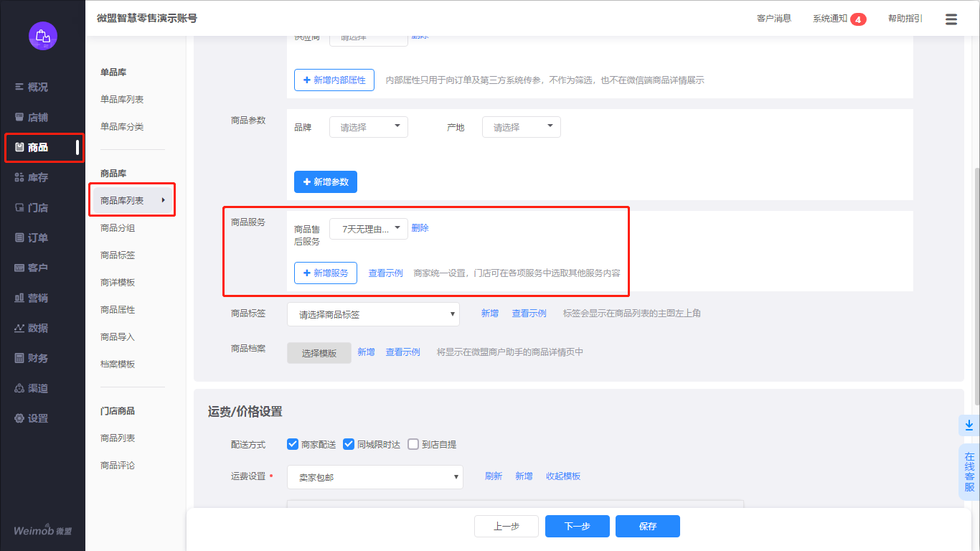Screen dimensions: 980x551
Task: Open 请选择商品标签 dropdown
Action: 373,314
